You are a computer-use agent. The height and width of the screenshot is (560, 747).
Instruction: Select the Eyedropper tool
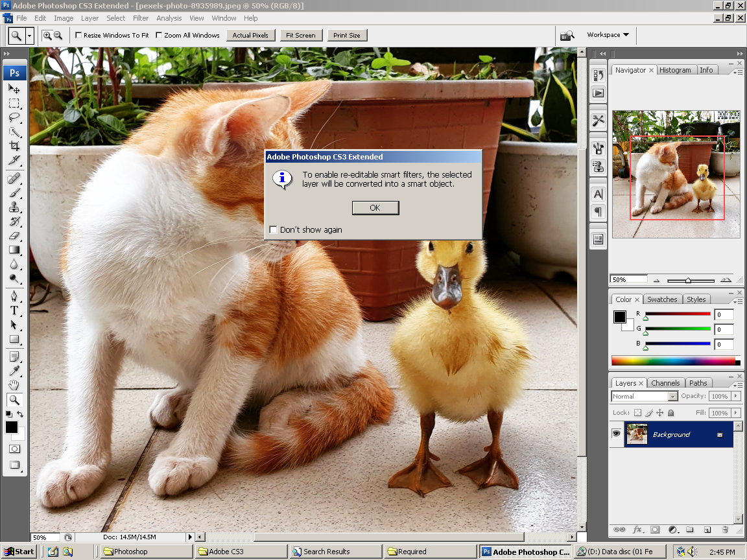[x=14, y=371]
